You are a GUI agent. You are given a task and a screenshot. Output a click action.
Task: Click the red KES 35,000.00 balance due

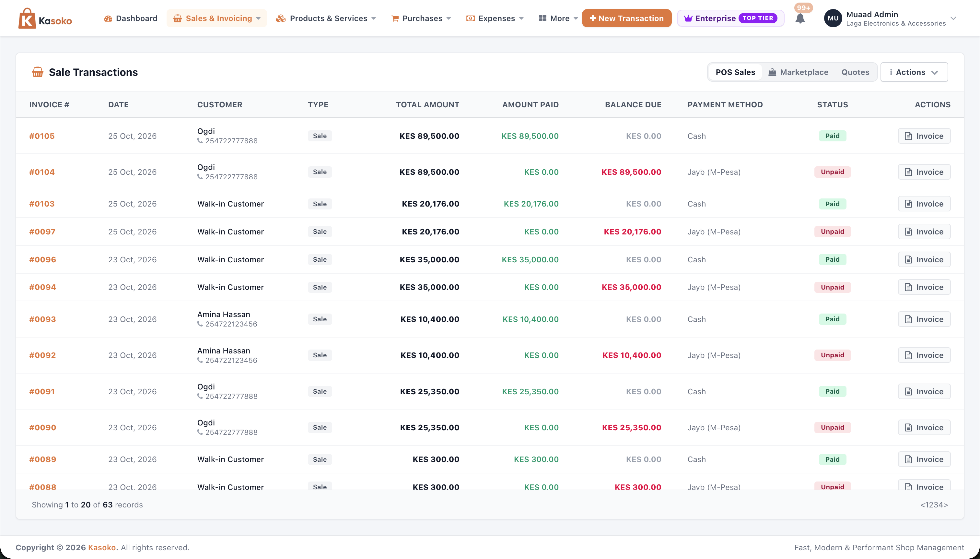[x=631, y=287]
